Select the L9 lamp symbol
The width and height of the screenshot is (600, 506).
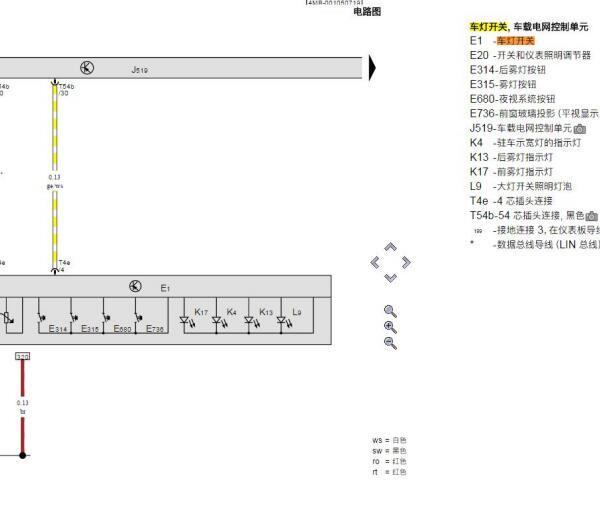(285, 322)
